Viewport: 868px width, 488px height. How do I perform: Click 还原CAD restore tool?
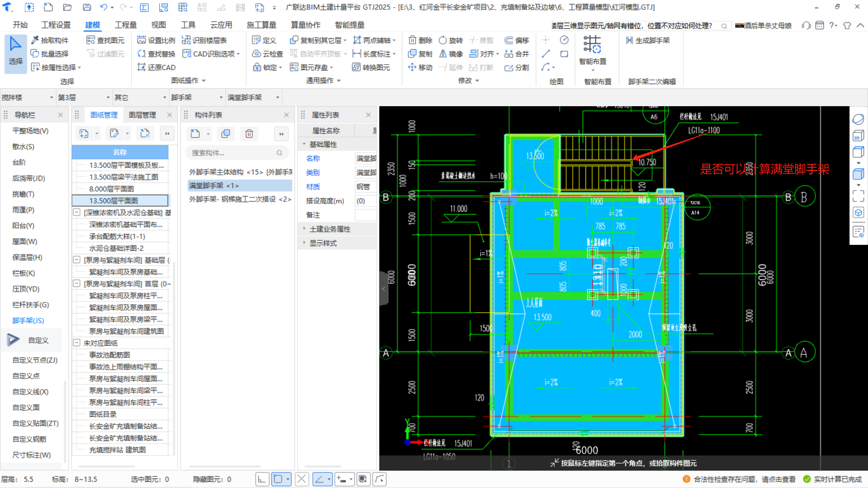pos(156,67)
